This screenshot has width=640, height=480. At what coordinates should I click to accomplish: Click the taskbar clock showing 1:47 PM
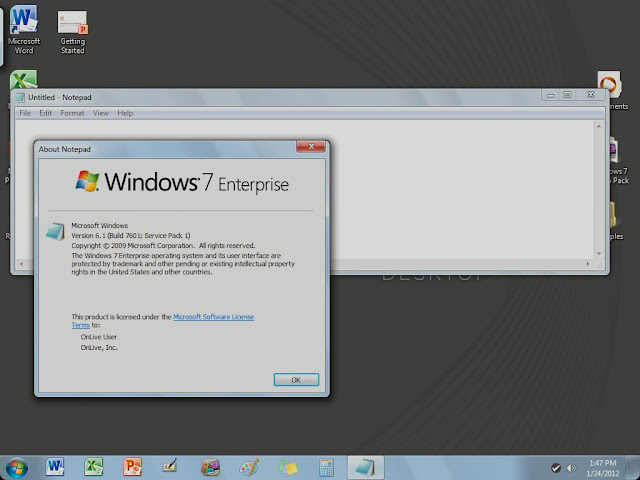602,468
